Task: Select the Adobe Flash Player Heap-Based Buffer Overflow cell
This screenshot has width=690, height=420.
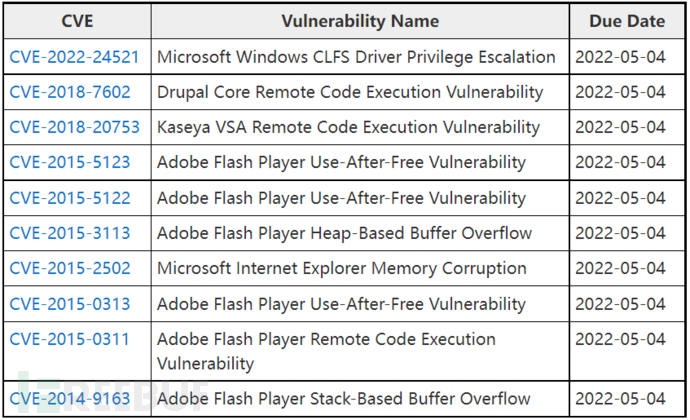Action: tap(360, 233)
